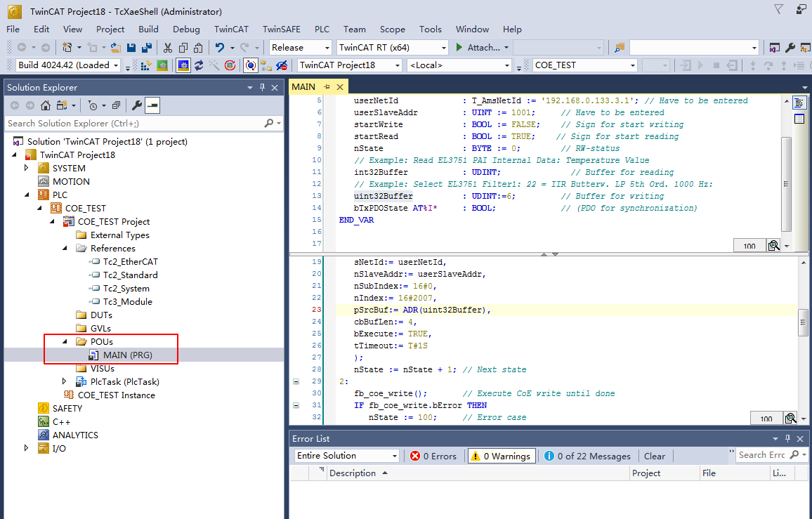Click the Undo arrow icon
Screen dimensions: 812x519
pos(220,48)
